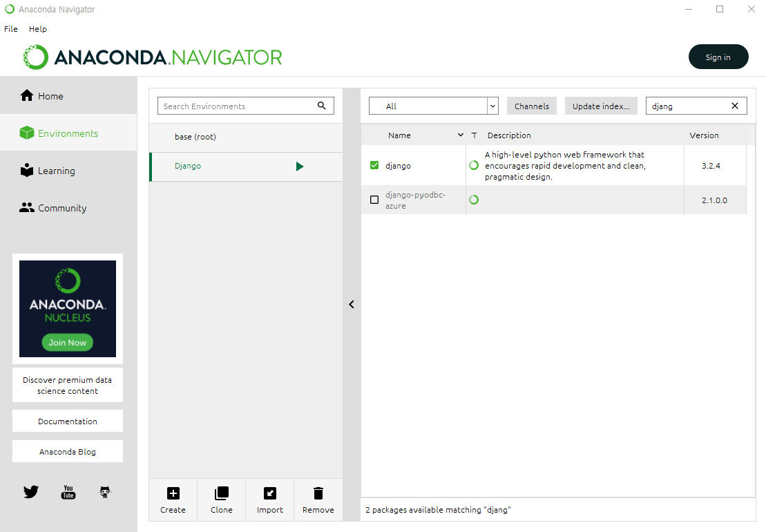The height and width of the screenshot is (532, 766).
Task: Click the Home house icon in sidebar
Action: 27,96
